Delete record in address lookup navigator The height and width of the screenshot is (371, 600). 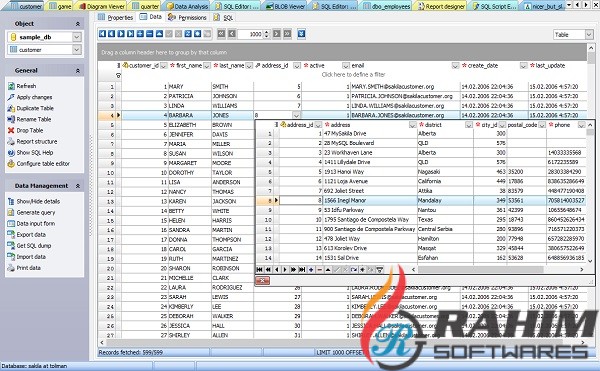320,270
